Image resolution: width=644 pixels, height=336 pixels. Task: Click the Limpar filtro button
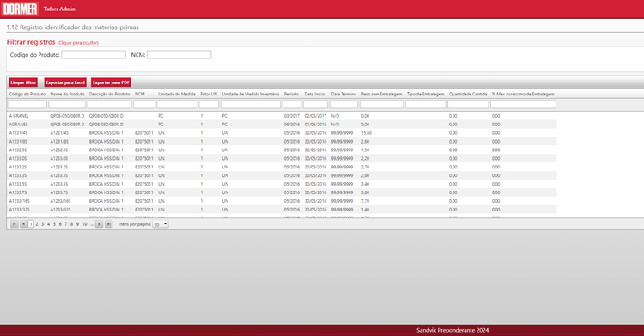23,82
